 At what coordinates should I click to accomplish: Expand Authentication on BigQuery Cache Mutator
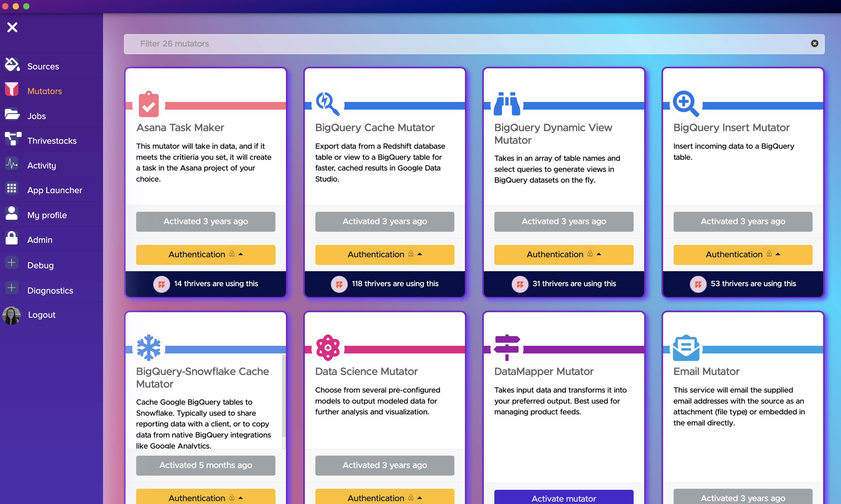click(384, 254)
